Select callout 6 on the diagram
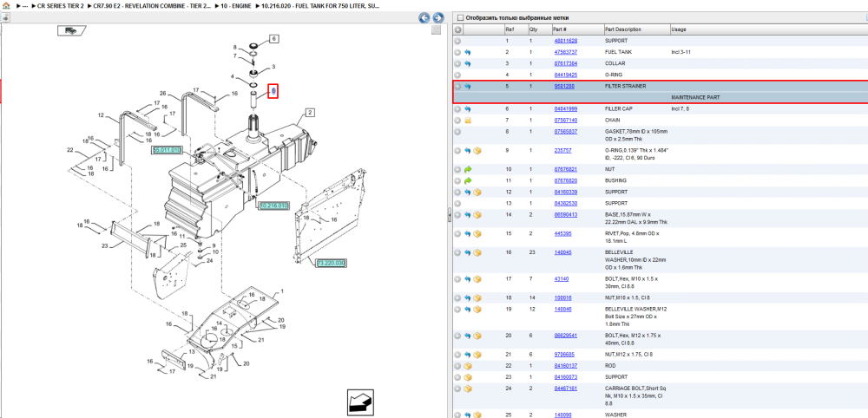Viewport: 868px width, 418px height. (x=274, y=39)
